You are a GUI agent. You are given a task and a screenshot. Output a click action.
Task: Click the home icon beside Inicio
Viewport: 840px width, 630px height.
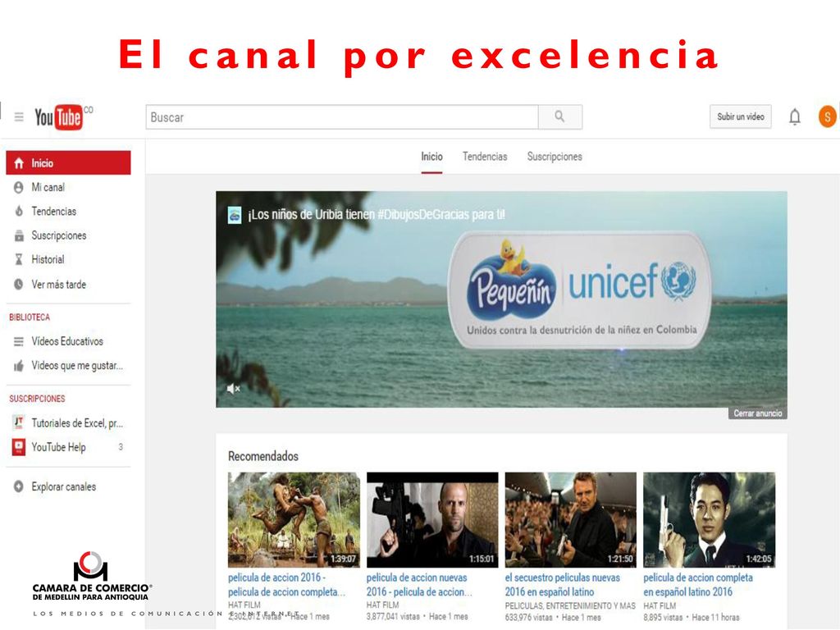coord(19,163)
